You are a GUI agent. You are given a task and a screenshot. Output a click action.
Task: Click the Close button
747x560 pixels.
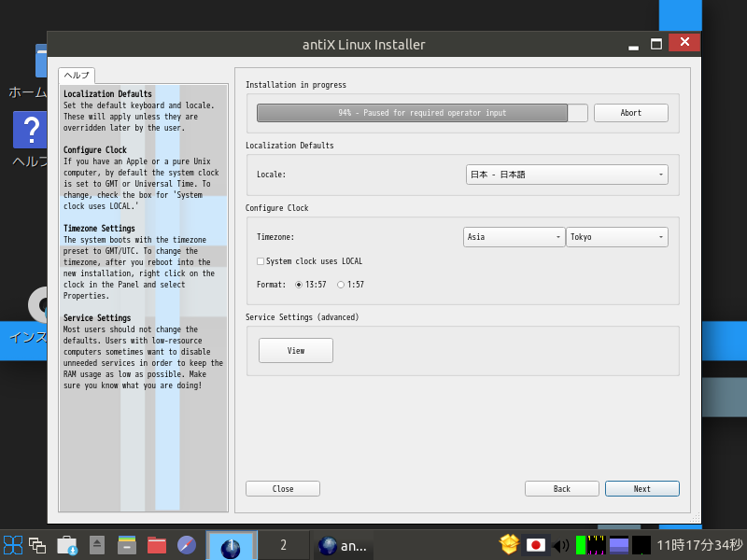pyautogui.click(x=283, y=488)
